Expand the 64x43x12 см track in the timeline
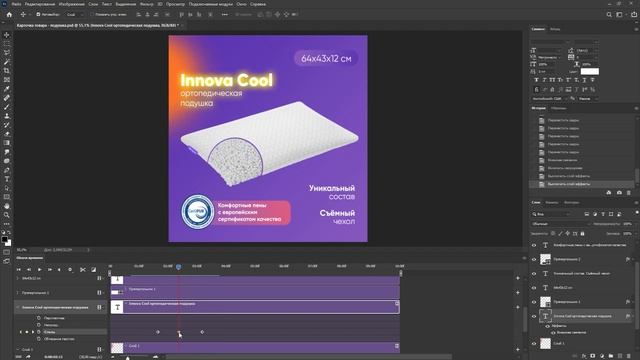Screen dimensions: 640x360 tap(18, 278)
